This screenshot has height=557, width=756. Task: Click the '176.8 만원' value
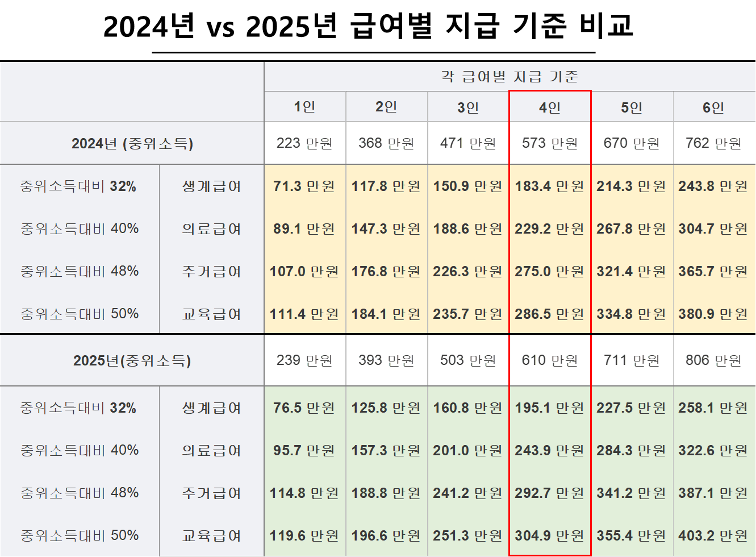[x=386, y=272]
